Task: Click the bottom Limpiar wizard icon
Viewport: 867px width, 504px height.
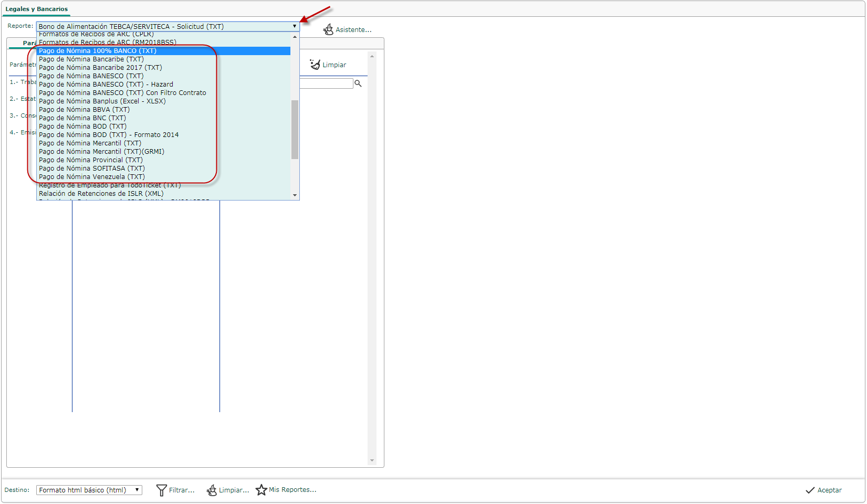Action: point(212,490)
